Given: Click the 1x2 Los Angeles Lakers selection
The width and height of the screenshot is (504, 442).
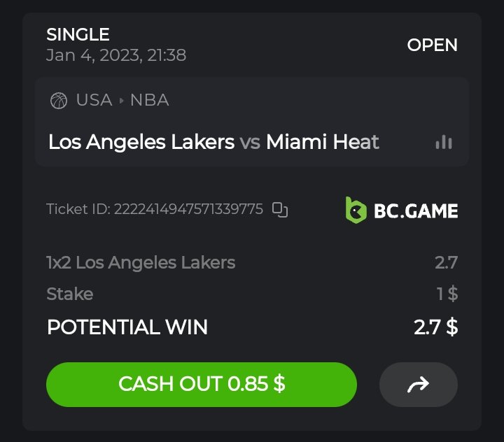Looking at the screenshot, I should pos(141,262).
